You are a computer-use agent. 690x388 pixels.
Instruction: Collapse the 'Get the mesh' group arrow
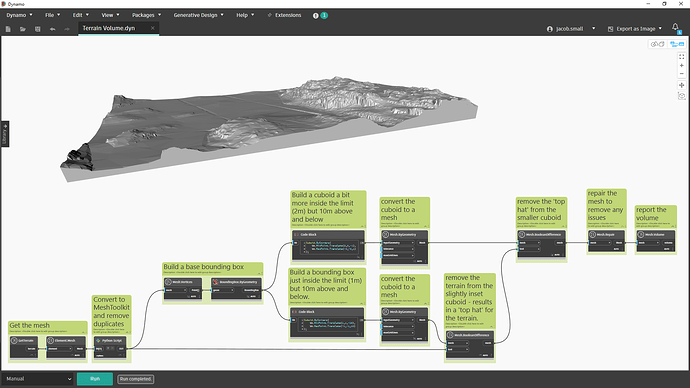tap(84, 331)
